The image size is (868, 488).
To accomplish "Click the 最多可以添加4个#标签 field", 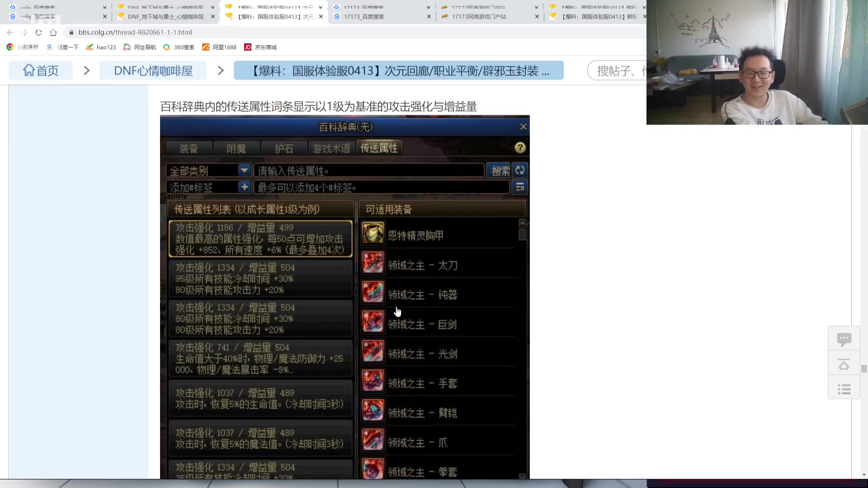I will pos(382,188).
